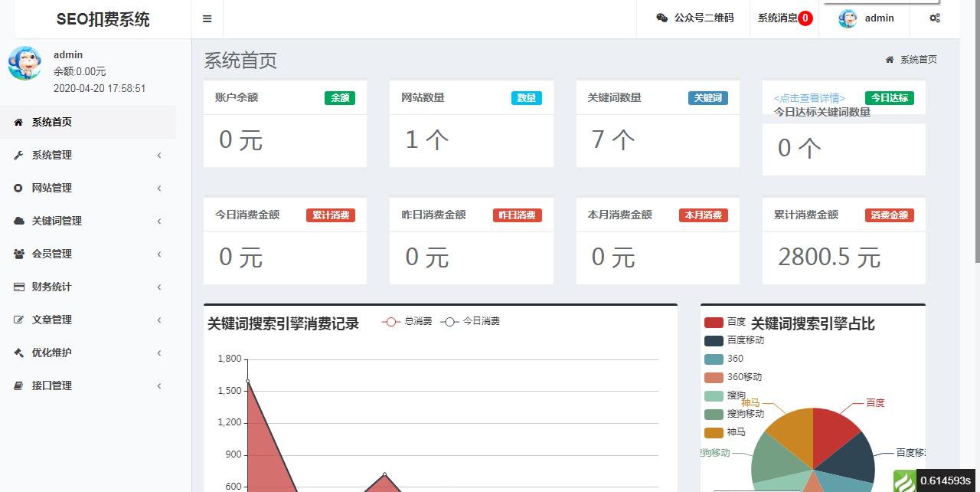Image resolution: width=980 pixels, height=492 pixels.
Task: Click the credit card icon for 财务统计
Action: click(x=18, y=287)
